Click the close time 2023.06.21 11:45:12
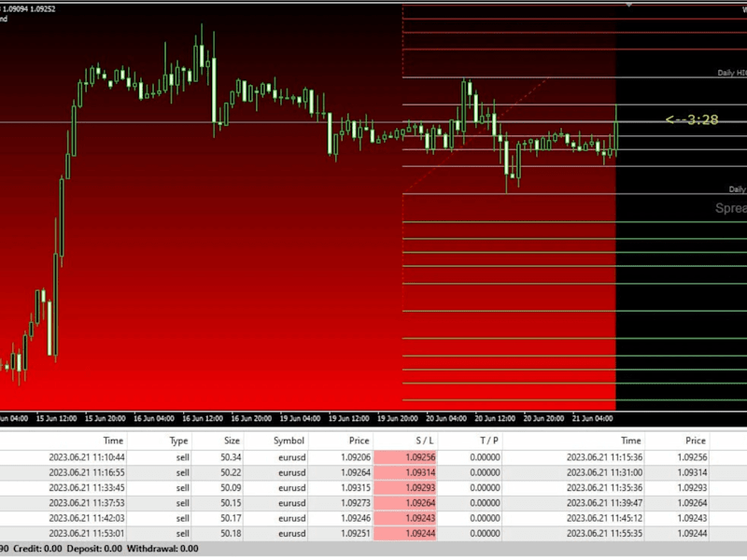747x560 pixels. (x=604, y=519)
